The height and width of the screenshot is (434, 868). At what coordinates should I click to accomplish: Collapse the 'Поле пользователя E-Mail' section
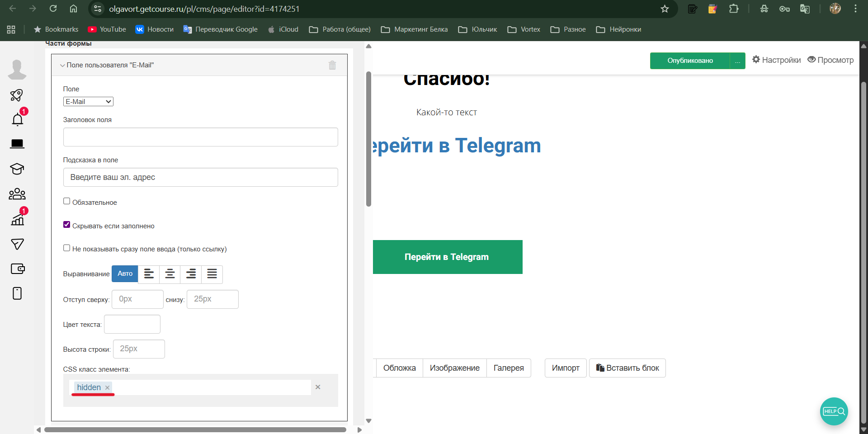62,65
